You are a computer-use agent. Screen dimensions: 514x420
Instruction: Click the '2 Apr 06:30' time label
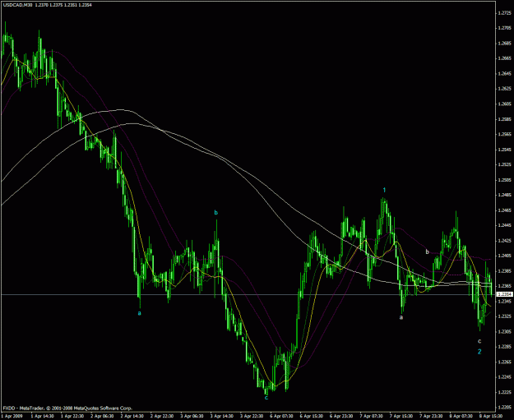[100, 417]
